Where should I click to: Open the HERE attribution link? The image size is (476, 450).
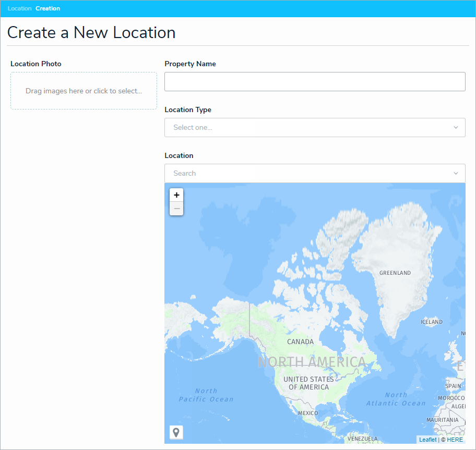tap(455, 440)
